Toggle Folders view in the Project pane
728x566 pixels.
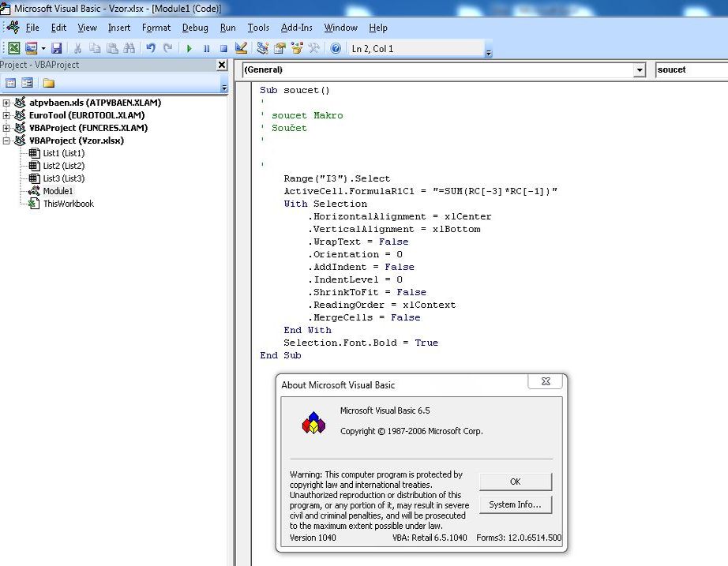coord(49,83)
